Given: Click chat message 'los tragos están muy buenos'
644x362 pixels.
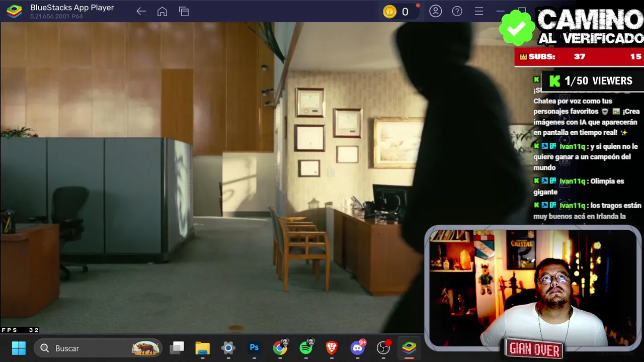Looking at the screenshot, I should [x=588, y=211].
